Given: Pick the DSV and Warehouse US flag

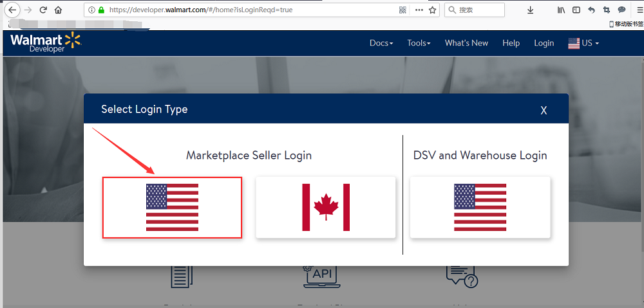Looking at the screenshot, I should click(x=480, y=207).
